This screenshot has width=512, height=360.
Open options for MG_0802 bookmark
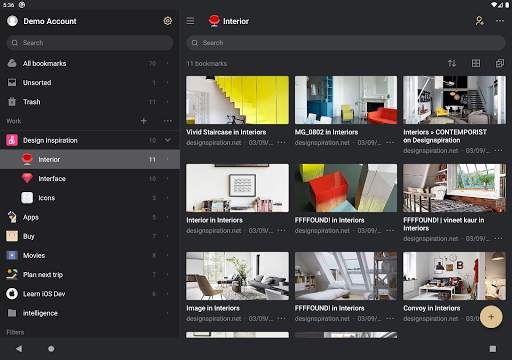tap(390, 143)
